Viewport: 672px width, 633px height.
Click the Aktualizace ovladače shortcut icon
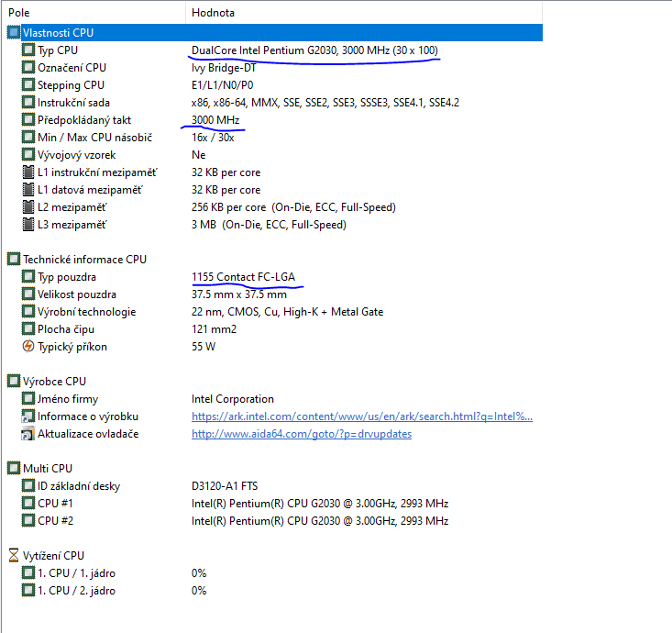(x=28, y=434)
